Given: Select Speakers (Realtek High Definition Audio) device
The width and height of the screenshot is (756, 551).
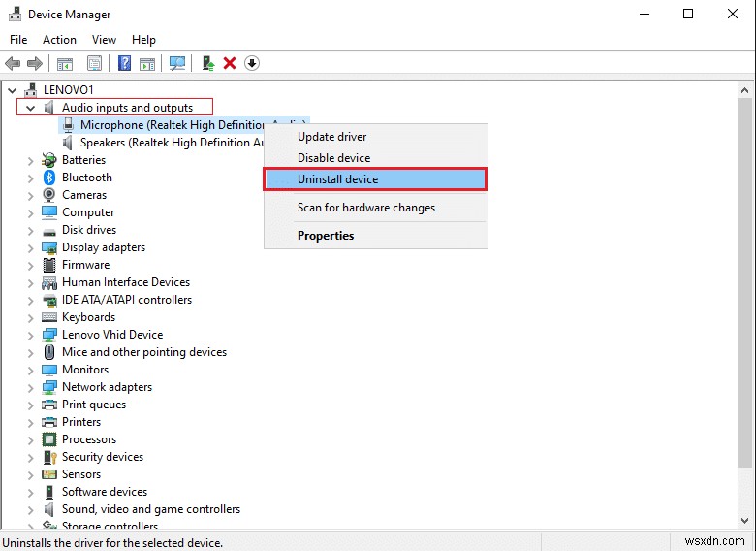Looking at the screenshot, I should pyautogui.click(x=173, y=143).
